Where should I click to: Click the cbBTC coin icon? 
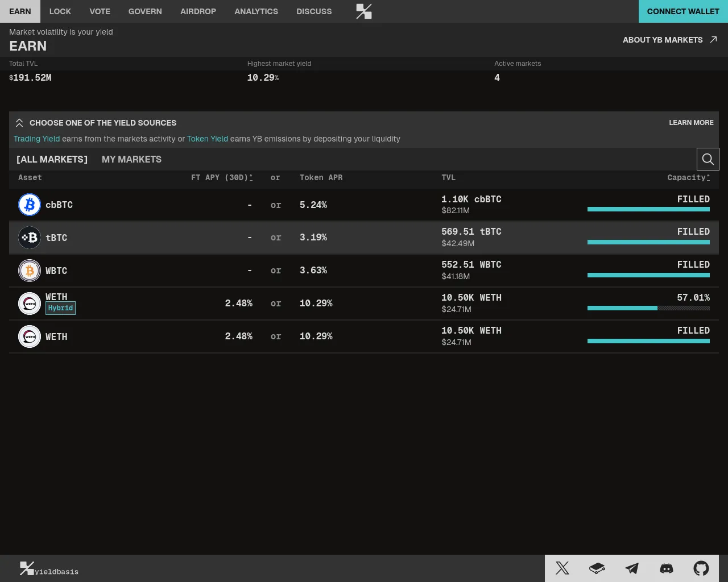[30, 205]
